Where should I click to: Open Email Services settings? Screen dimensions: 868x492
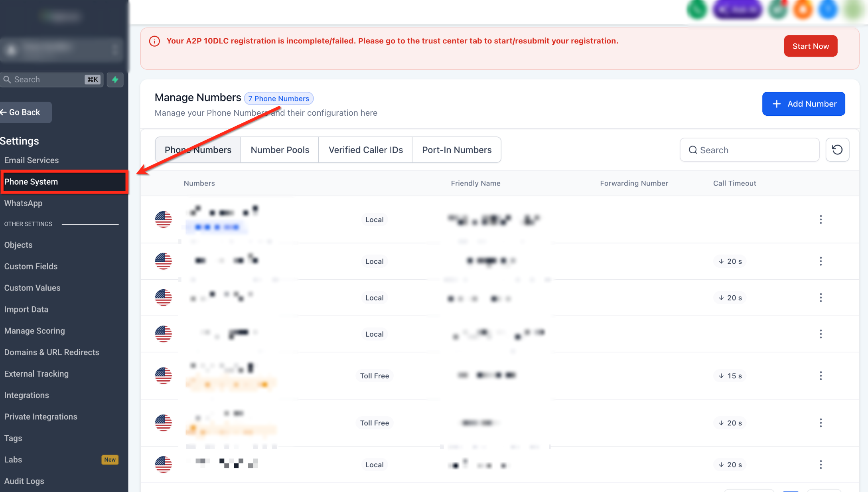click(x=32, y=160)
